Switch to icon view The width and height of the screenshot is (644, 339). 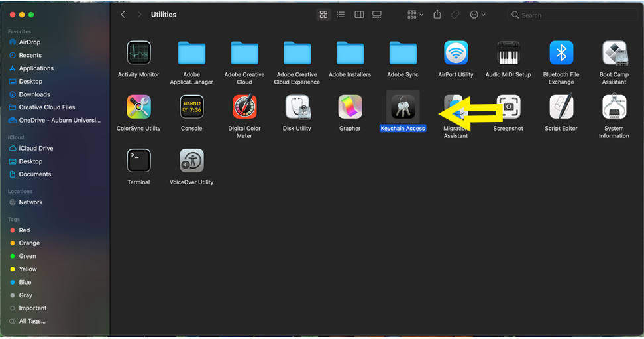click(x=323, y=15)
